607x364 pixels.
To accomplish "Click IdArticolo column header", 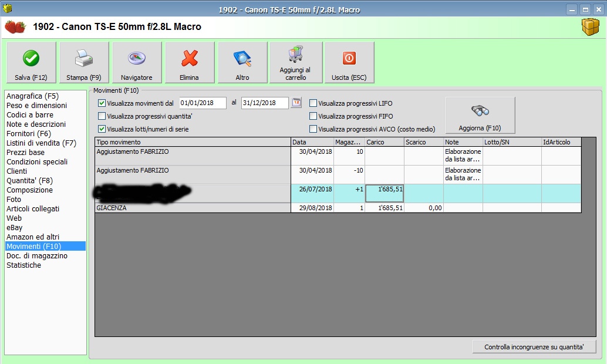I will click(561, 142).
